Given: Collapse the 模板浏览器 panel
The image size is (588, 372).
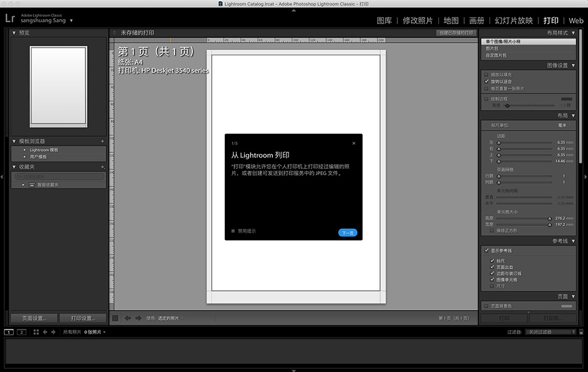Looking at the screenshot, I should 14,141.
